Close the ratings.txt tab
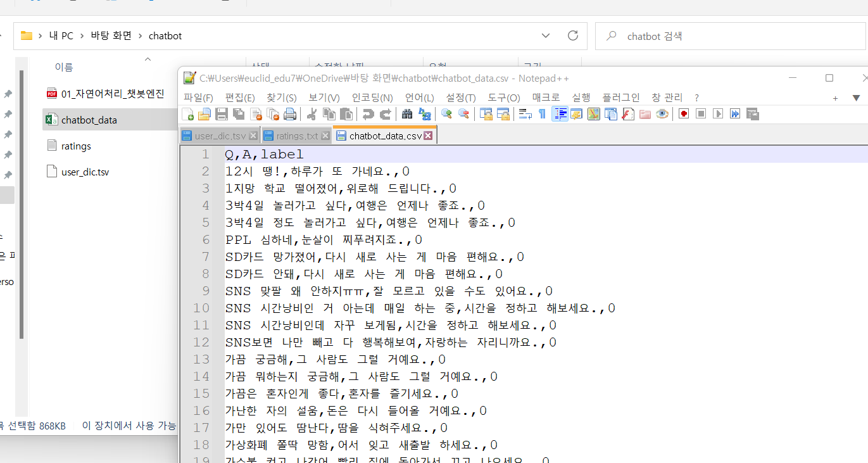Screen dimensions: 868x463 pos(326,136)
